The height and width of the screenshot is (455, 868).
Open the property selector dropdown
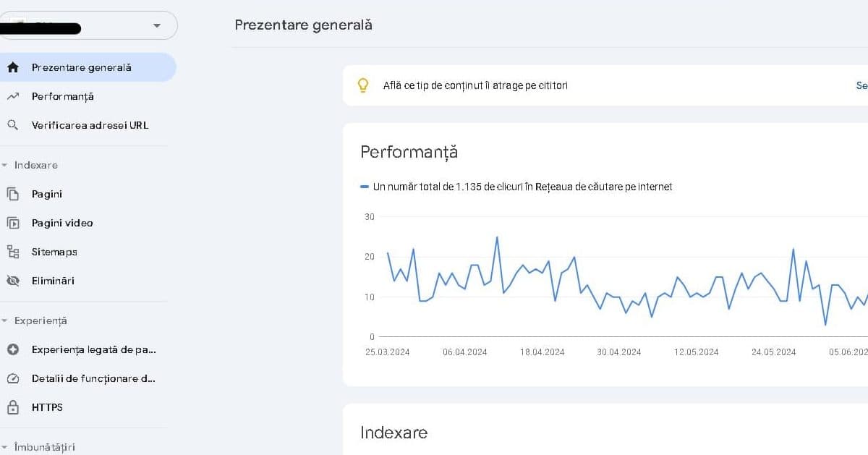coord(157,26)
